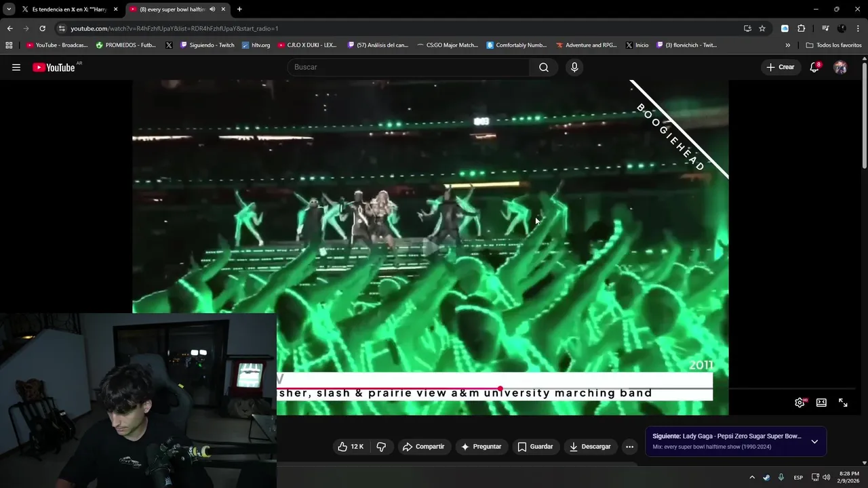Image resolution: width=868 pixels, height=488 pixels.
Task: Open the account avatar menu
Action: (840, 67)
